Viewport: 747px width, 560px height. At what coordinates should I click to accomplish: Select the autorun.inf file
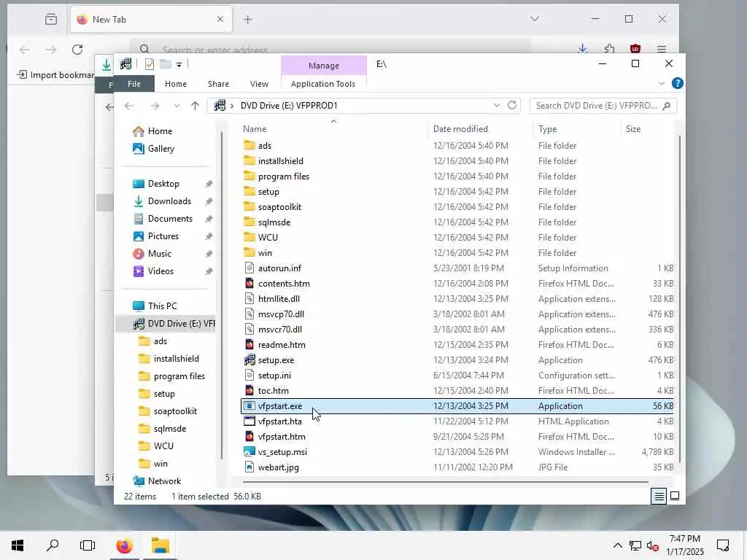[279, 268]
